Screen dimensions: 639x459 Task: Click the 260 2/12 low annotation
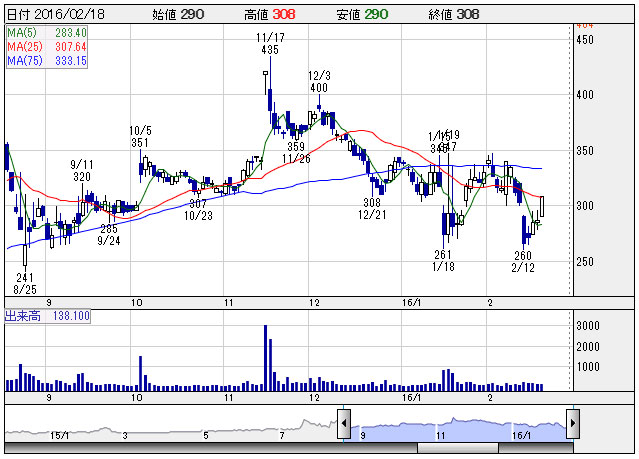(523, 261)
